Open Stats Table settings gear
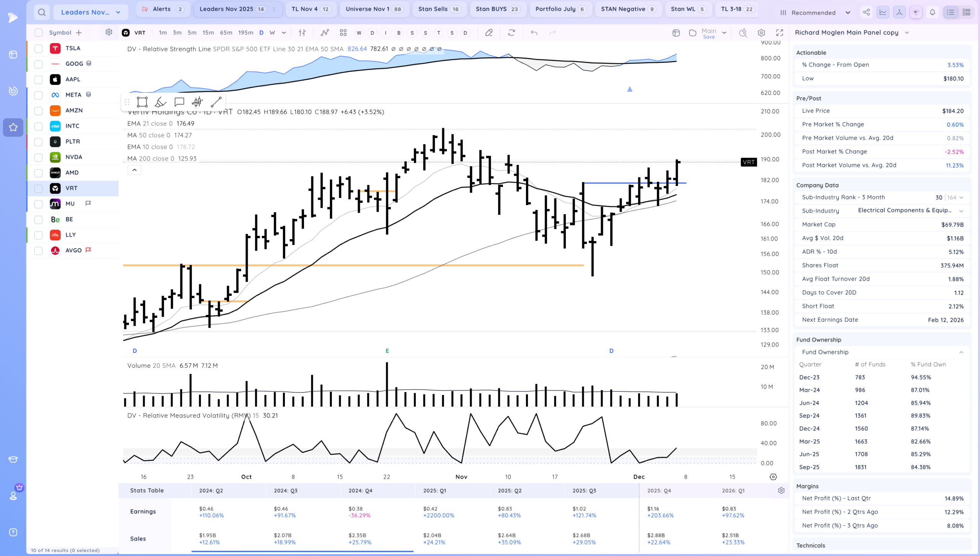The height and width of the screenshot is (556, 980). [x=781, y=491]
